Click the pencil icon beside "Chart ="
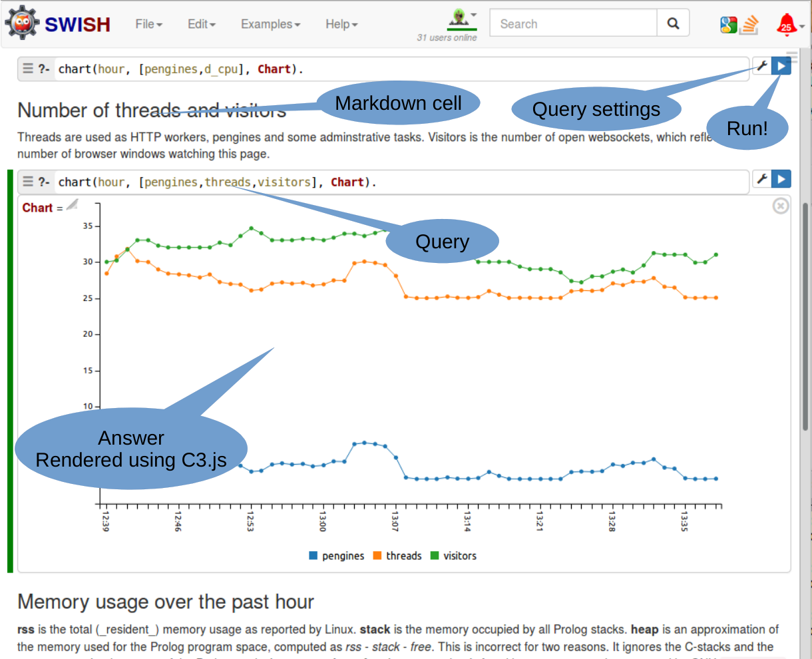 pyautogui.click(x=73, y=204)
